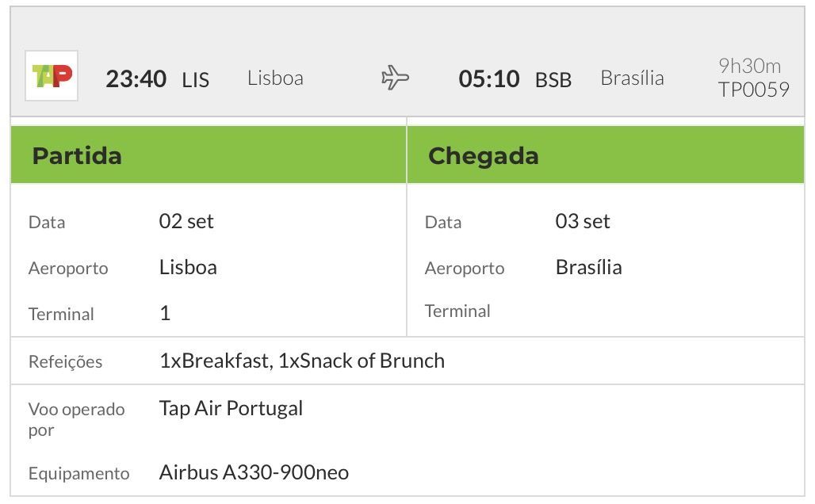Click the LIS airport code
Image resolution: width=815 pixels, height=504 pixels.
[x=196, y=80]
